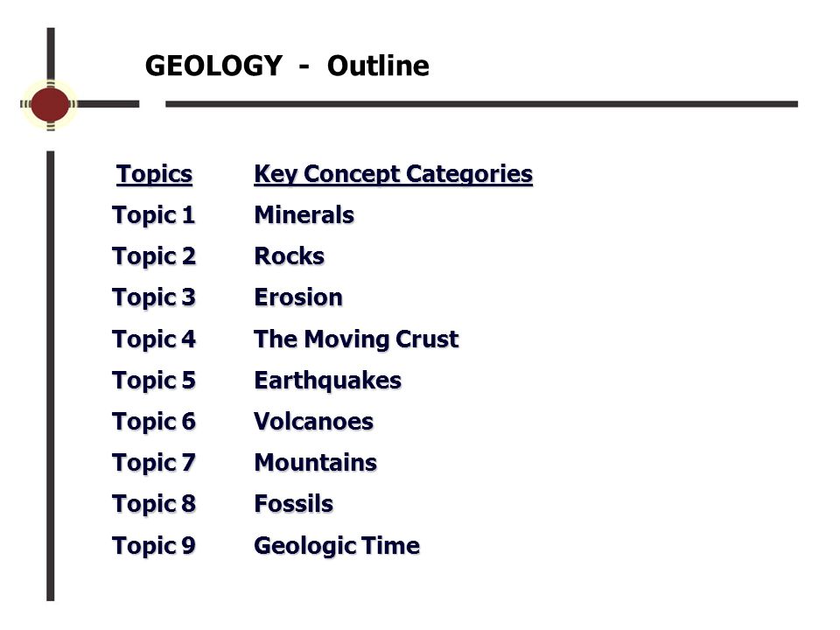Click the 'Minerals' category text
840x630 pixels.
[x=304, y=215]
